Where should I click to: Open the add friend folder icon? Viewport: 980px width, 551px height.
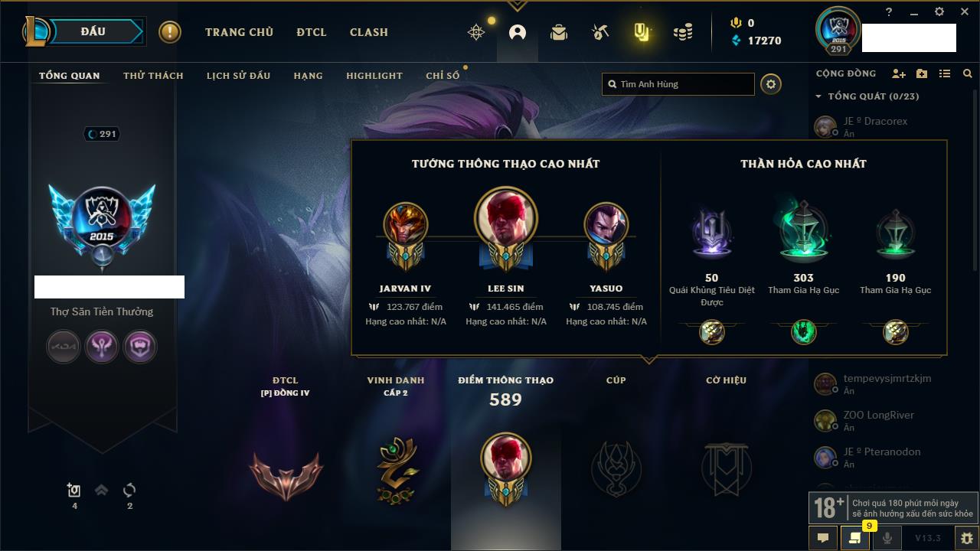[x=922, y=73]
